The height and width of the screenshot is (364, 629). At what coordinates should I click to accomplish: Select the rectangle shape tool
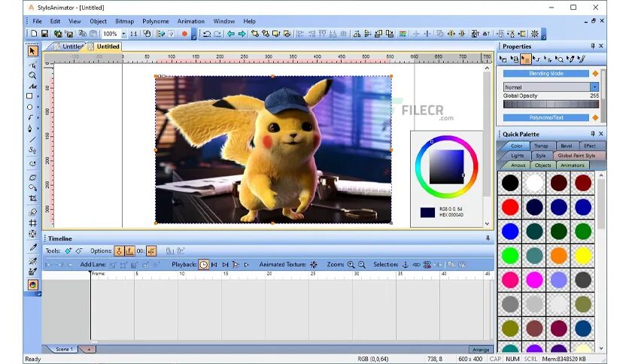29,96
